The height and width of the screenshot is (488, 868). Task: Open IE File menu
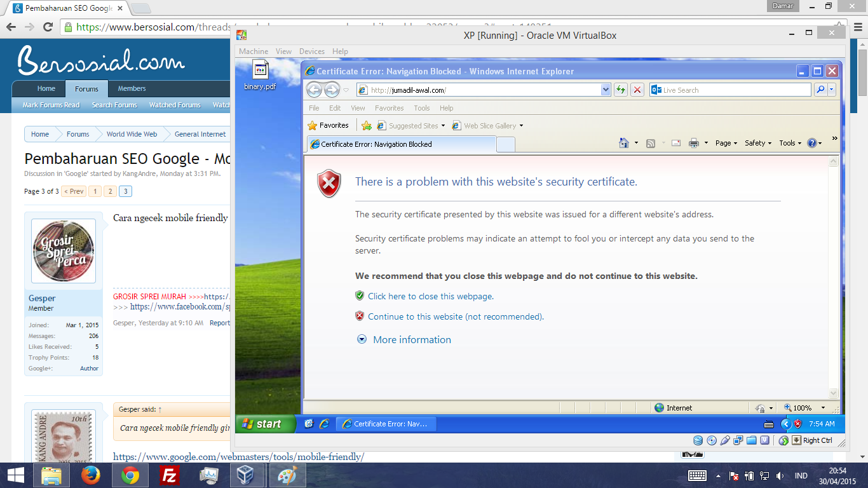(314, 108)
